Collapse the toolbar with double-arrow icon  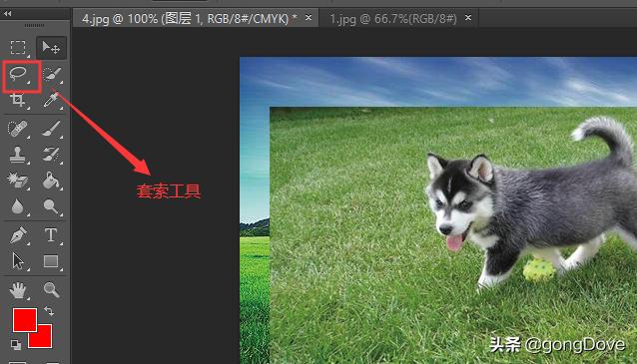coord(7,13)
